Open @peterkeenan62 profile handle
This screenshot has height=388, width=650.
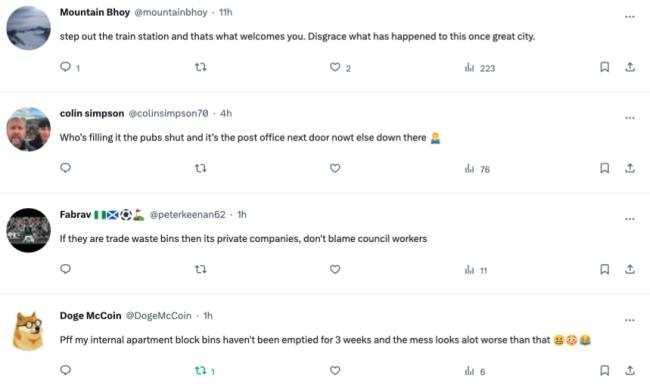tap(187, 215)
